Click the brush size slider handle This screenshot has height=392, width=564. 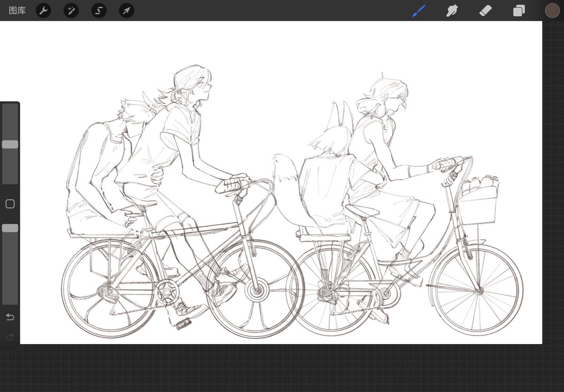pos(10,144)
